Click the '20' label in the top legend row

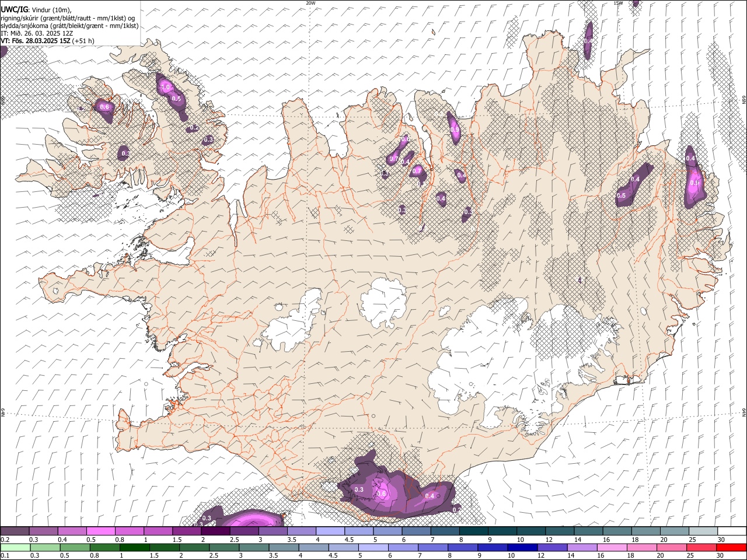tap(664, 540)
